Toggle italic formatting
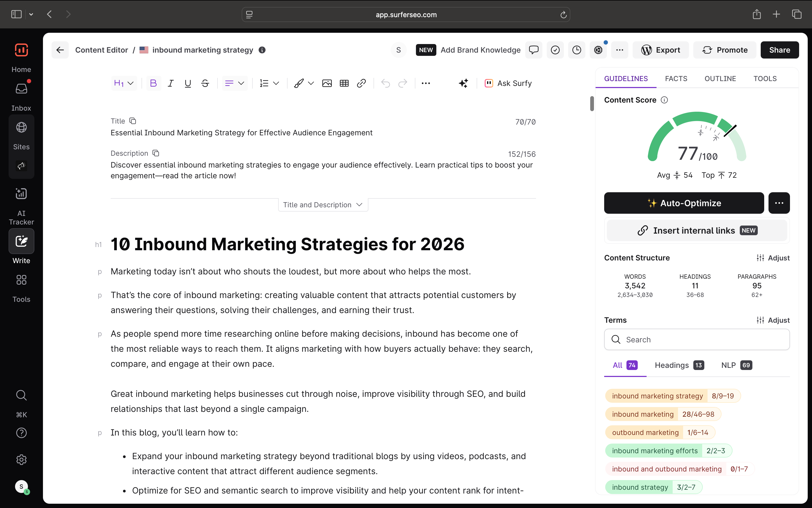The width and height of the screenshot is (812, 508). (x=171, y=83)
